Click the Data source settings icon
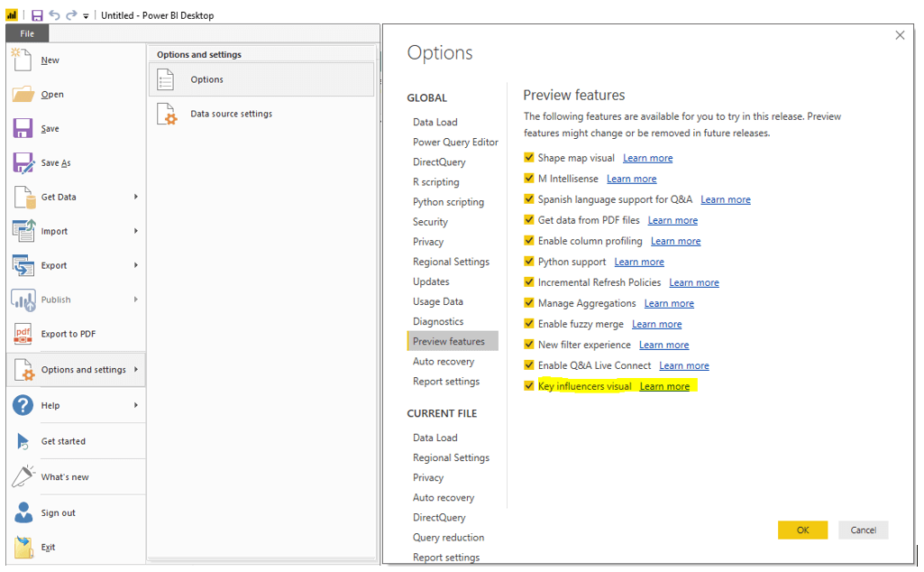Viewport: 924px width, 572px height. [167, 115]
